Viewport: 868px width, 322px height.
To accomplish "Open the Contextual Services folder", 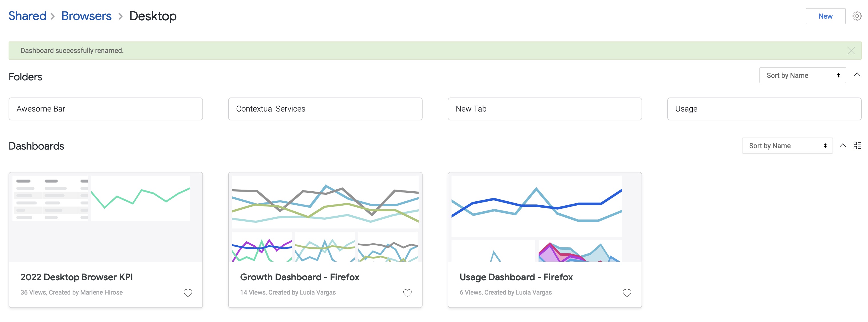I will point(325,109).
